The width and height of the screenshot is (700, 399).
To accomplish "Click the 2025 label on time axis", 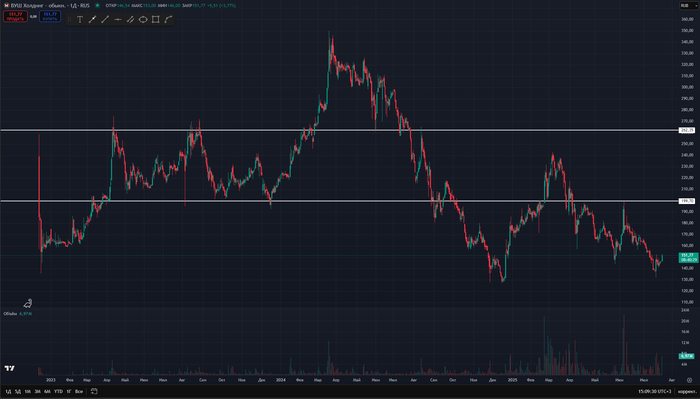I will coord(512,380).
